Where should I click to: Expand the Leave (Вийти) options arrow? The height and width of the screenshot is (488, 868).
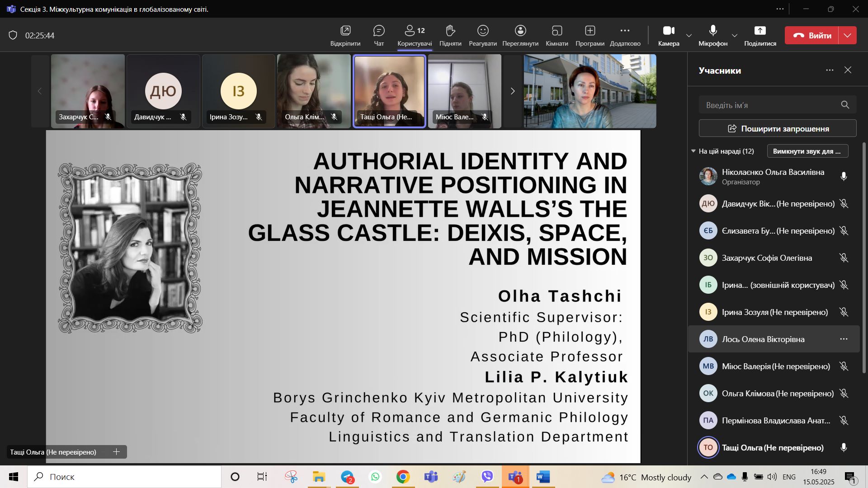pos(847,35)
